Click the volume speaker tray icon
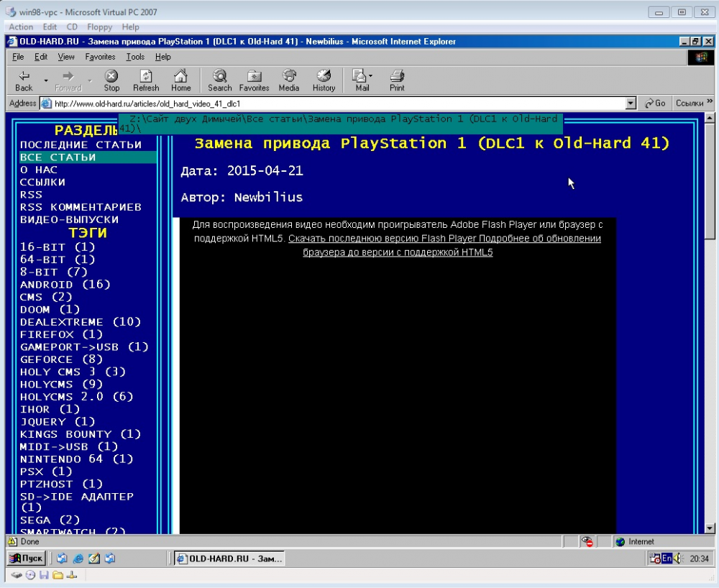The height and width of the screenshot is (588, 719). coord(677,558)
